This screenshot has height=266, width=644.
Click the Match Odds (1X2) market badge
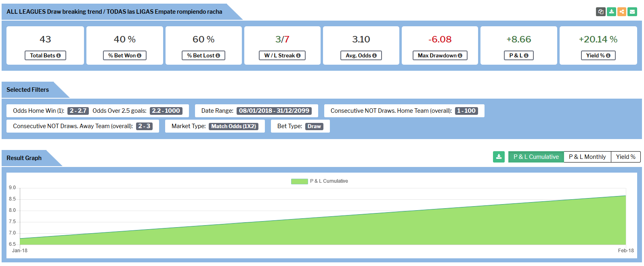click(x=234, y=126)
